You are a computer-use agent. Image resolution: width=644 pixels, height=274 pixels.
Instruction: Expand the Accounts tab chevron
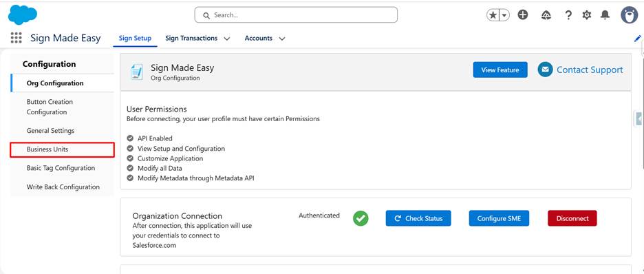pyautogui.click(x=282, y=39)
